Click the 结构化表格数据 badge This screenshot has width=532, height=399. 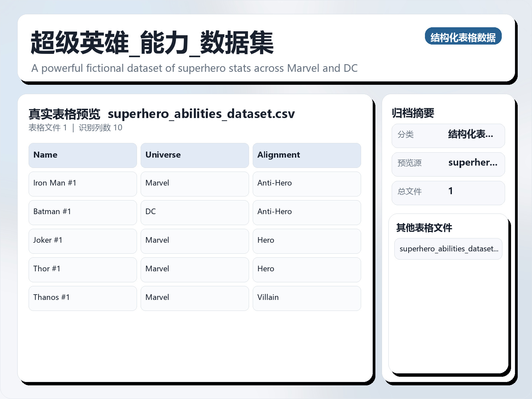point(464,37)
